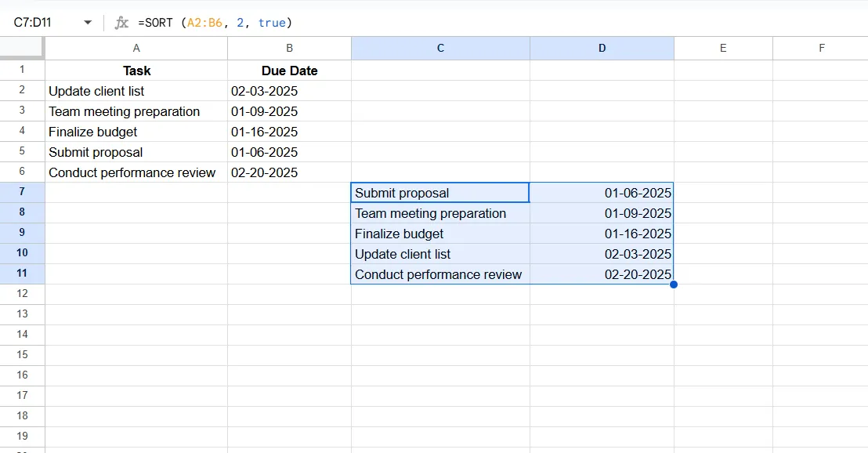
Task: Click date 01-16-2025 in column D
Action: [602, 234]
